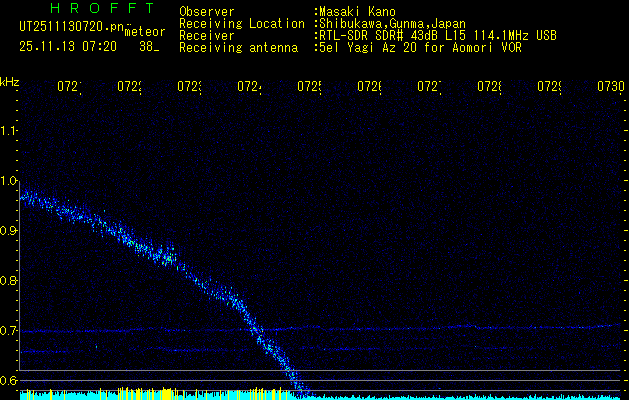Click the 25.11.13 07:20 timestamp

68,46
